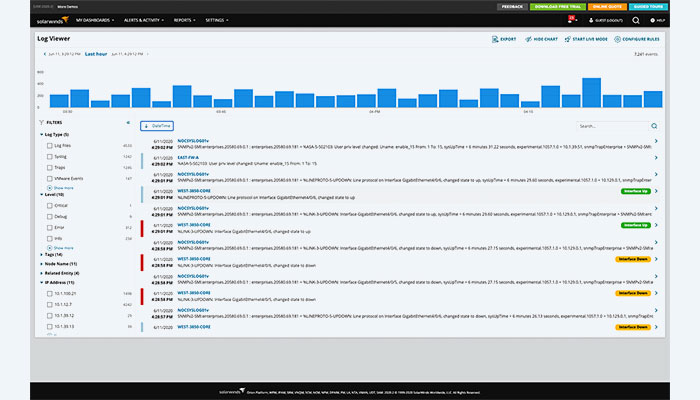Click the Feedback button
Image resolution: width=700 pixels, height=400 pixels.
512,7
